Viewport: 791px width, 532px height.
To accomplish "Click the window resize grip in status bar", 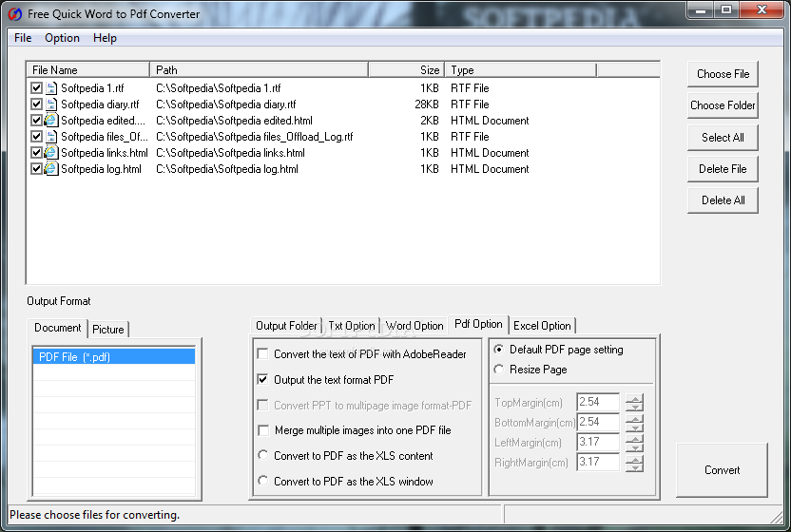I will [777, 518].
